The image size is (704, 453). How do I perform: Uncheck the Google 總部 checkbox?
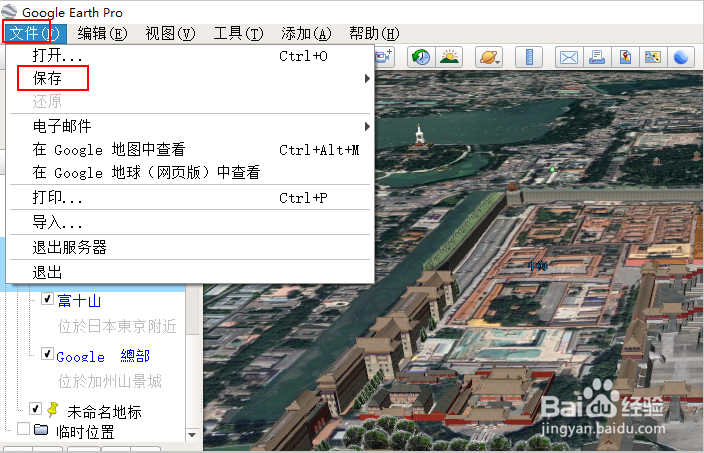pos(47,354)
